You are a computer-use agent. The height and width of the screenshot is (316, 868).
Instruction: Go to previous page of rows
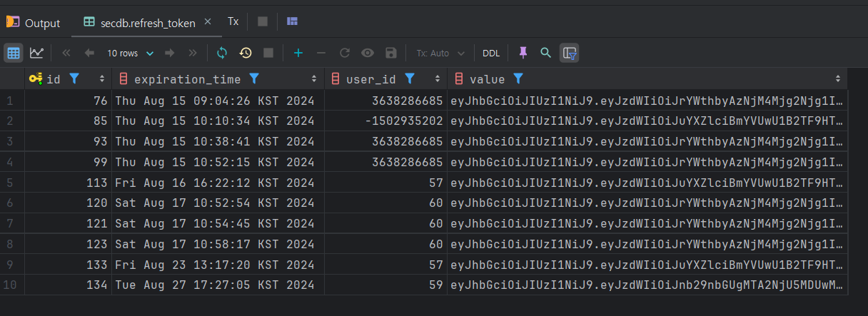coord(89,53)
